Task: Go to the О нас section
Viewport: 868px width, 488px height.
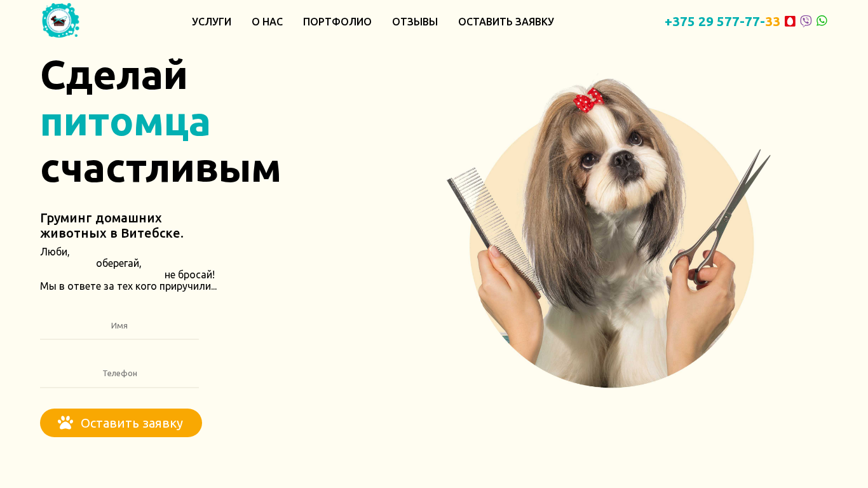Action: click(267, 22)
